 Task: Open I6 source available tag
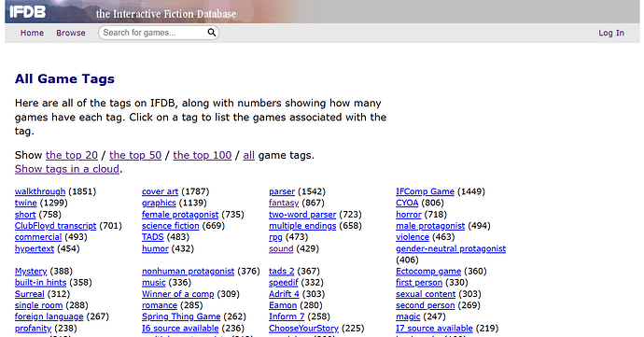(x=180, y=329)
